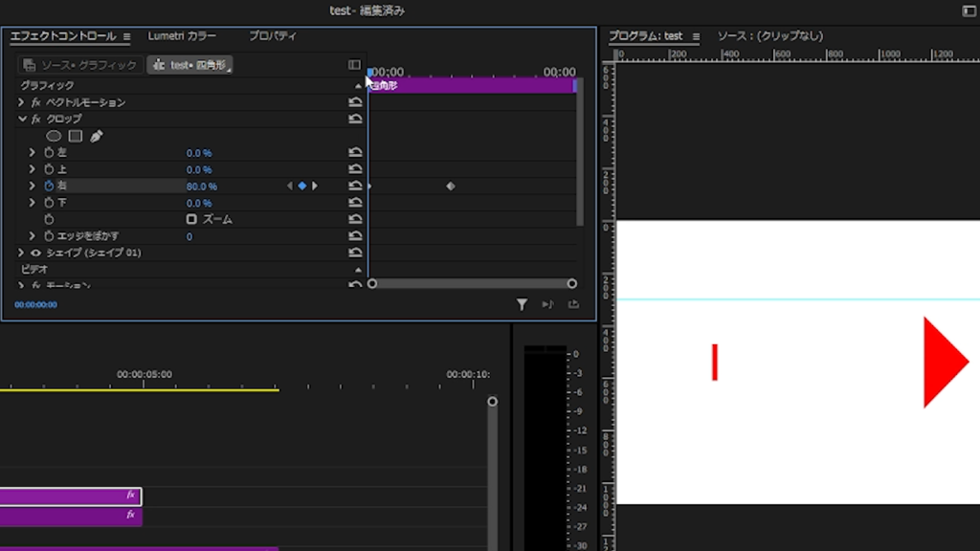
Task: Reset the ベクトルモーション effect
Action: click(355, 101)
